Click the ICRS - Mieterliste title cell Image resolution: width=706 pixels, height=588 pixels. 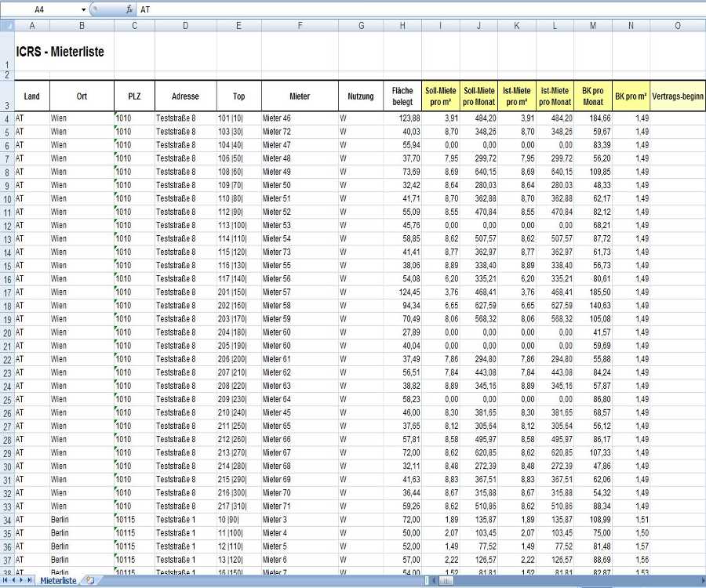tap(60, 51)
